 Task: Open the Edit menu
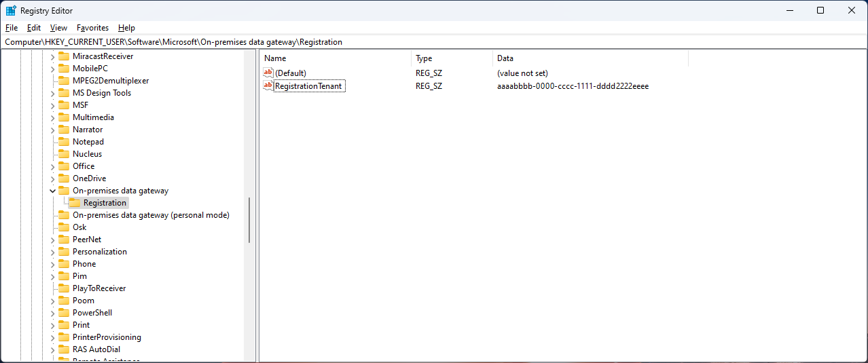point(34,28)
